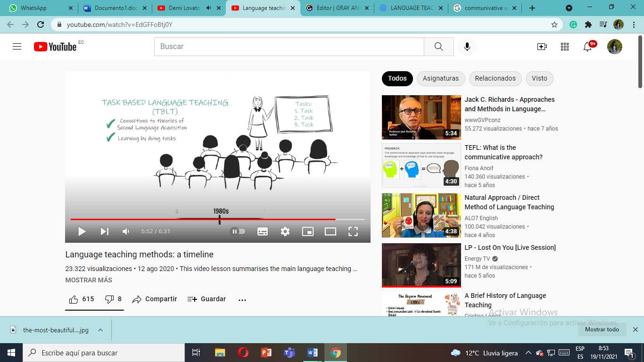Open the notifications bell
The width and height of the screenshot is (644, 362).
(x=587, y=47)
